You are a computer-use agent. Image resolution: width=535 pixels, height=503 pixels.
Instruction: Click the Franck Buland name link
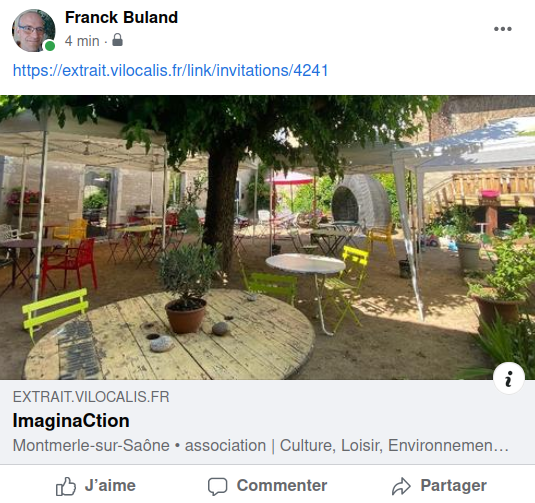point(121,17)
